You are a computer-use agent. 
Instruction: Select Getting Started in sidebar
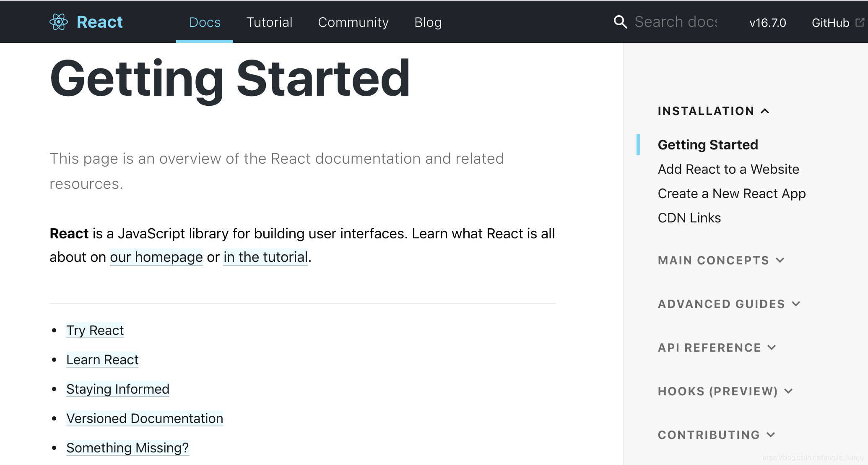click(708, 145)
